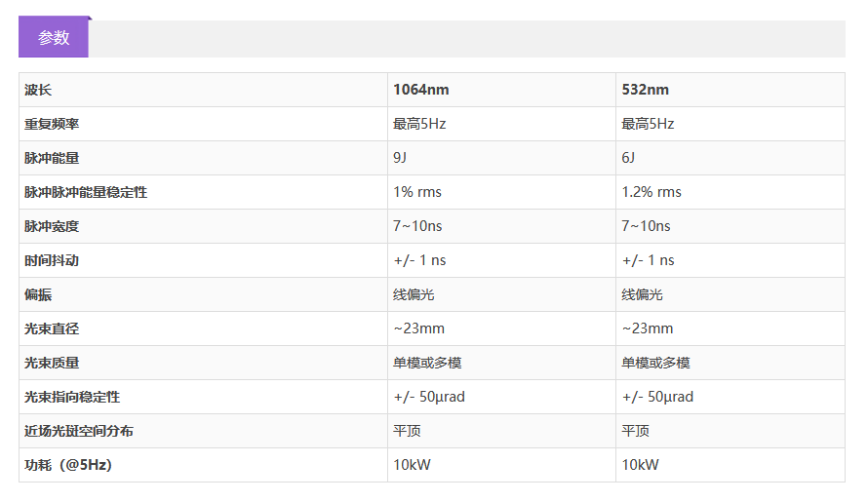Screen dimensions: 868x502
Task: Click the 脉冲能量 row label
Action: click(x=52, y=158)
